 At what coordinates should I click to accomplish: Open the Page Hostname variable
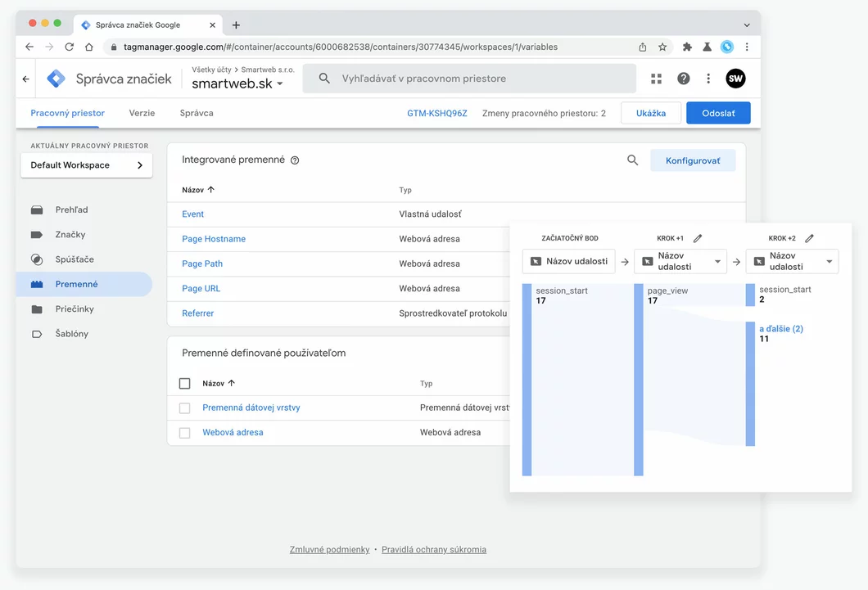[x=214, y=239]
